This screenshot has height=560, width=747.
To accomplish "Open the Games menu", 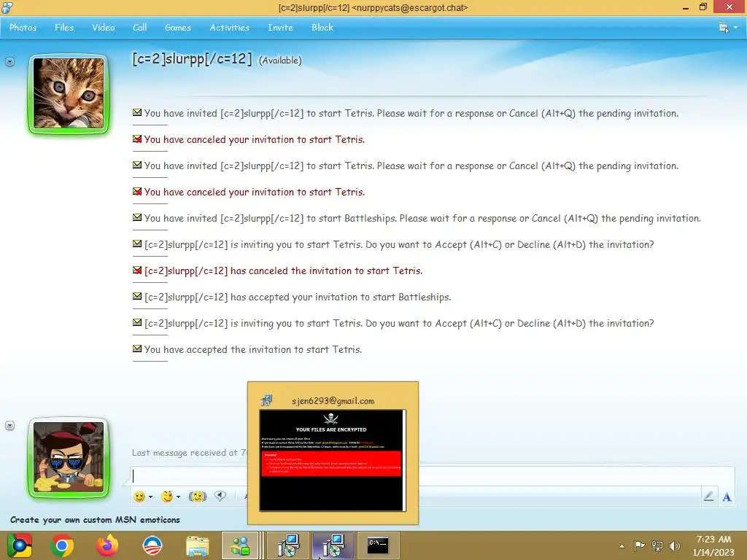I will (x=178, y=28).
